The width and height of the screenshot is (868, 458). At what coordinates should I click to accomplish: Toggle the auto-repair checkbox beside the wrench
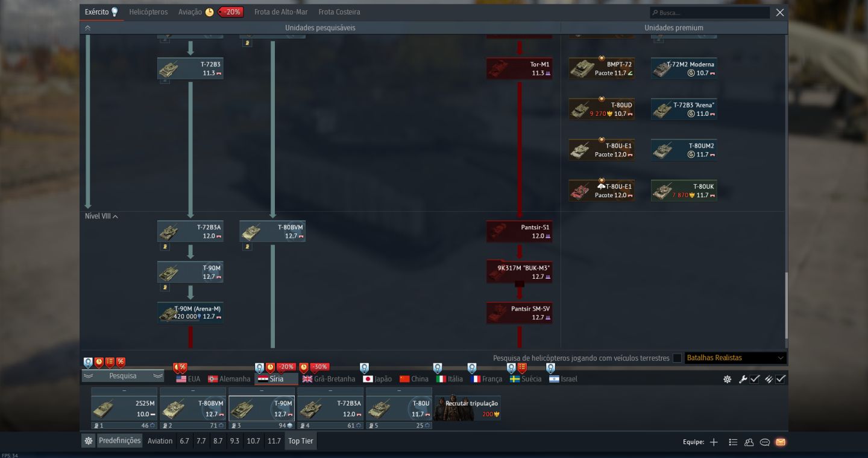(x=754, y=379)
